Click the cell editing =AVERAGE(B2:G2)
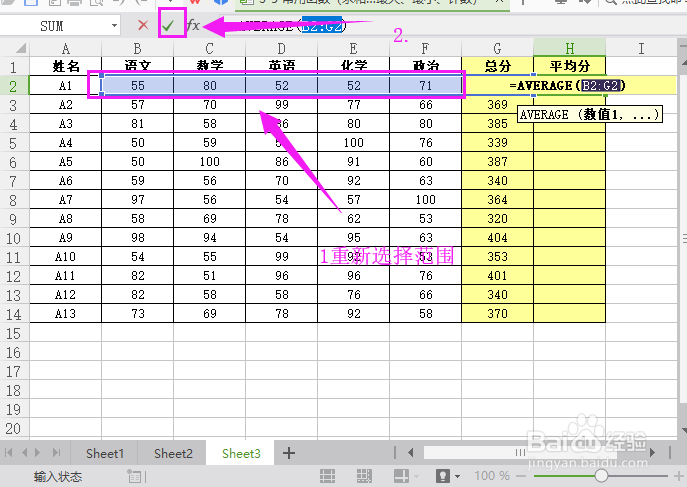The width and height of the screenshot is (687, 487). pos(568,85)
